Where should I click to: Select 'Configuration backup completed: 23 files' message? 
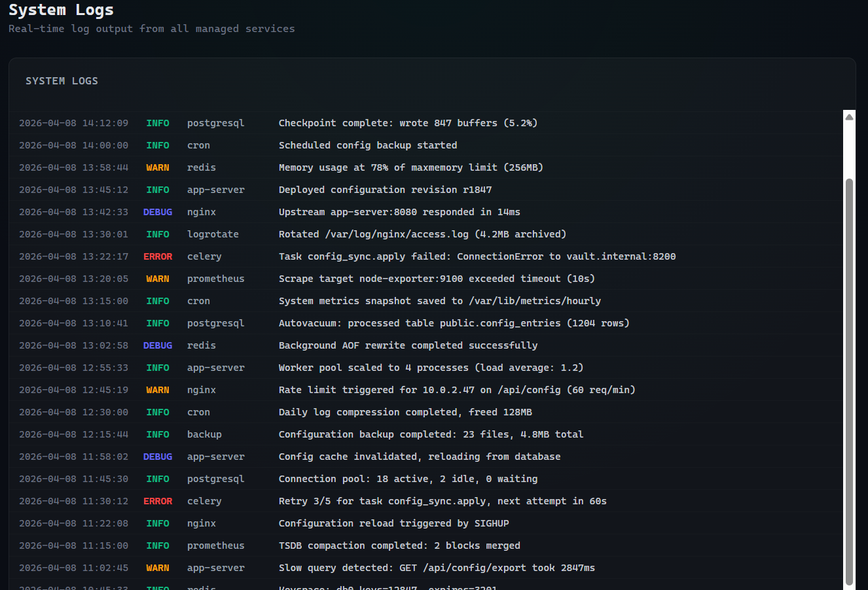coord(431,434)
